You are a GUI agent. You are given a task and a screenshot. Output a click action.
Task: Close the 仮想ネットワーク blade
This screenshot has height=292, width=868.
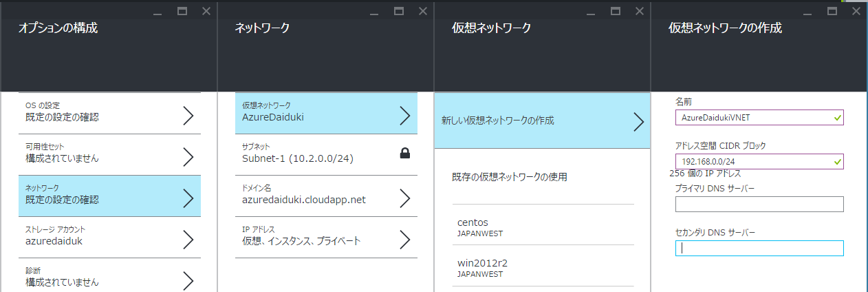640,11
